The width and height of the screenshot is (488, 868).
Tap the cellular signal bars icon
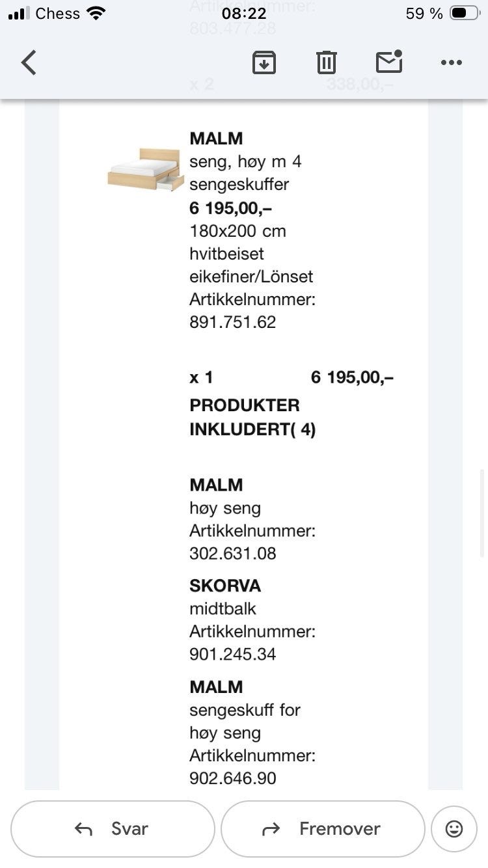[19, 14]
